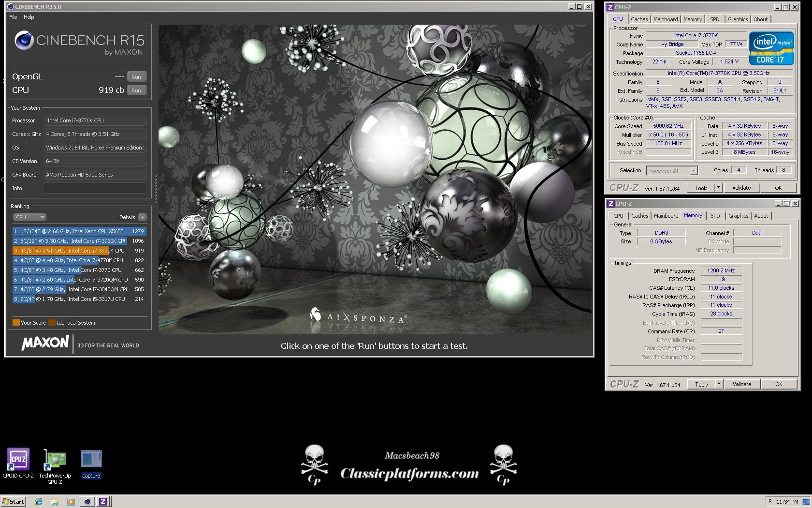
Task: Click OK in bottom CPU-Z window
Action: coord(779,385)
